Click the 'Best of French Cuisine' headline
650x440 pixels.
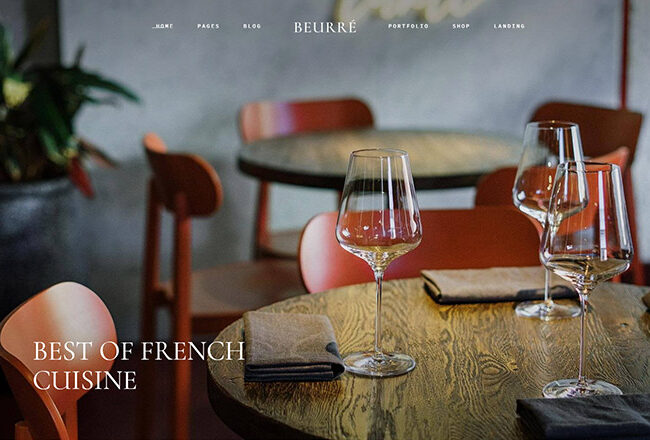click(x=139, y=366)
